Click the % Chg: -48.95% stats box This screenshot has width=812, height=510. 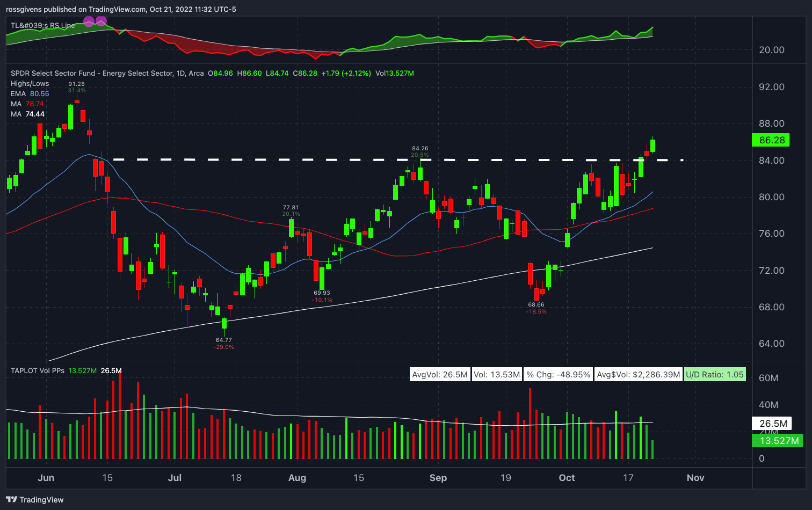tap(559, 375)
